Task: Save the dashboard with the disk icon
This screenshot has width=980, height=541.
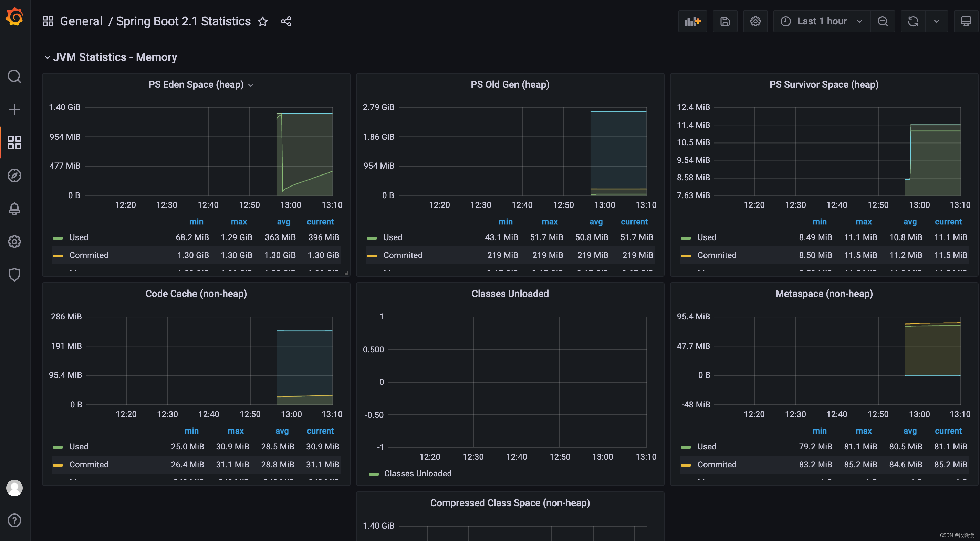Action: [725, 21]
